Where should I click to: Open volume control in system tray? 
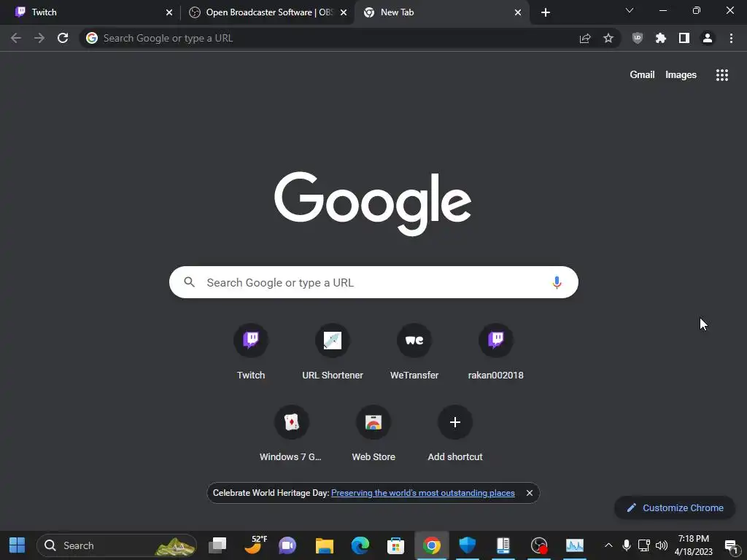pos(661,545)
